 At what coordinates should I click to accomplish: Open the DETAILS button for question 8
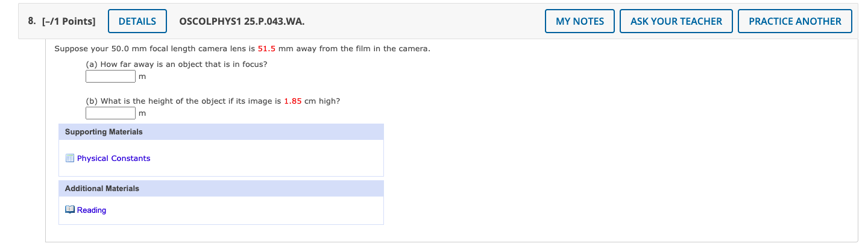coord(137,21)
